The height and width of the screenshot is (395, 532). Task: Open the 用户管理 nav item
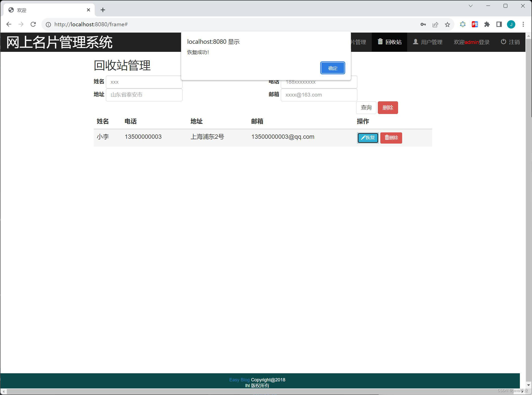click(427, 42)
